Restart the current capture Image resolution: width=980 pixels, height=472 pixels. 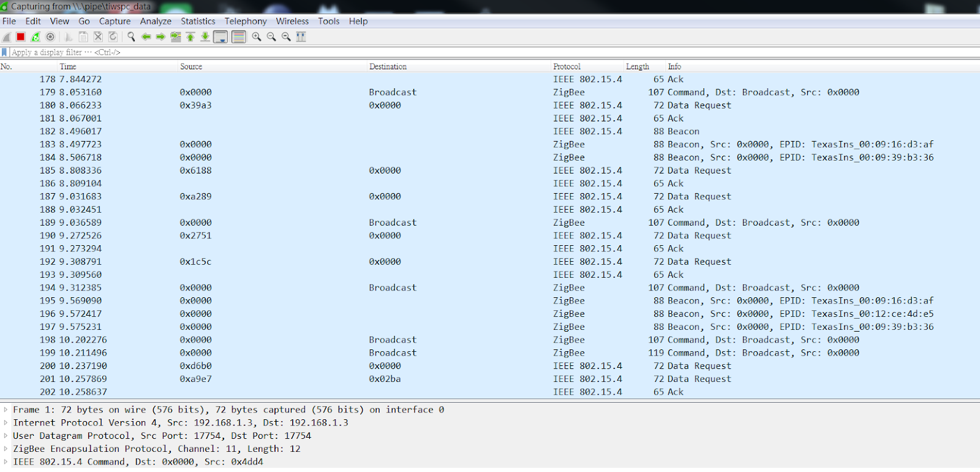click(x=36, y=37)
